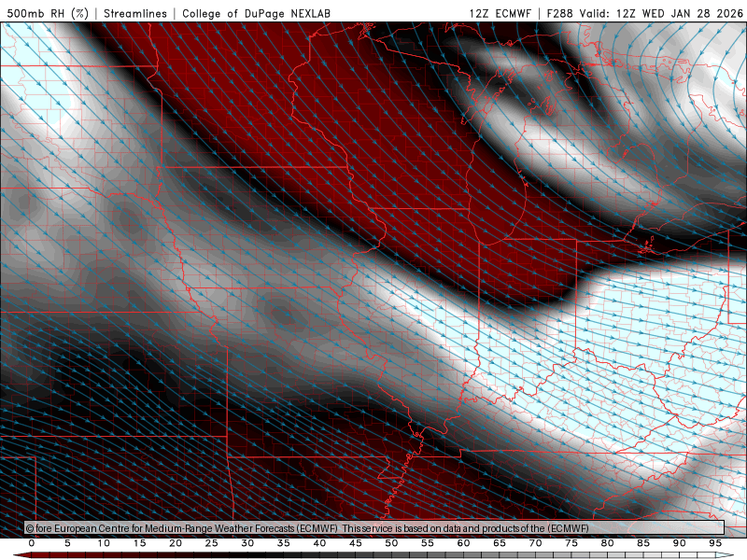747x560 pixels.
Task: Click the "F288" forecast hour label
Action: coord(559,13)
